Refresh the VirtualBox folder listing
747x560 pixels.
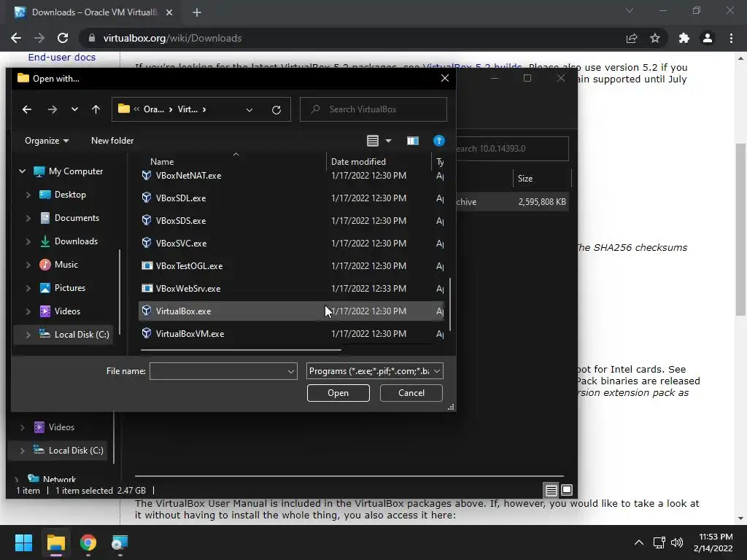point(276,110)
